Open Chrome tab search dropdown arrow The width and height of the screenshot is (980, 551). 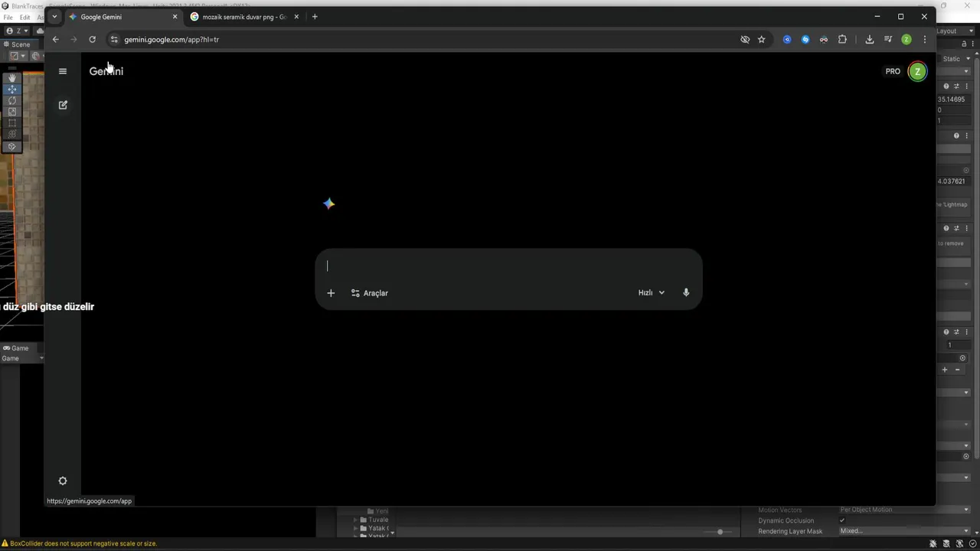point(54,16)
